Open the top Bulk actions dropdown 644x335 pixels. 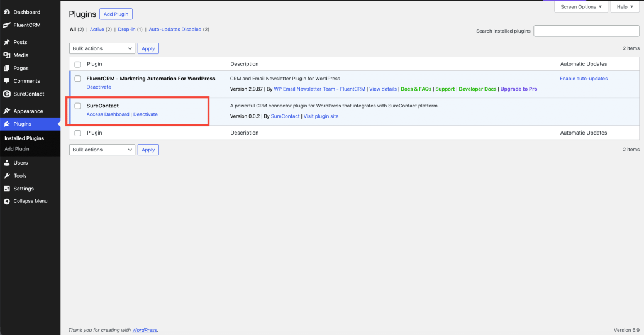102,48
